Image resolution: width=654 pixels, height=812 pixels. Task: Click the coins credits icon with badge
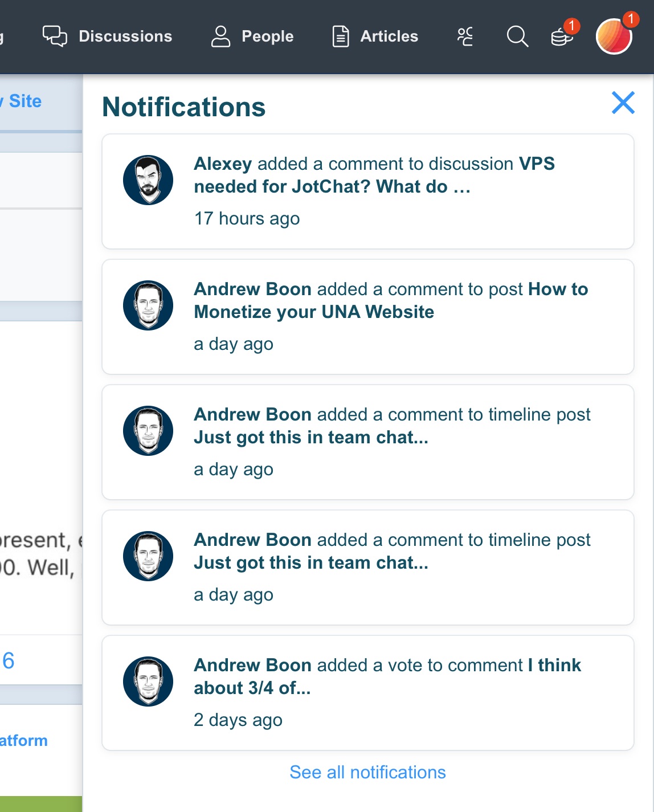click(561, 38)
